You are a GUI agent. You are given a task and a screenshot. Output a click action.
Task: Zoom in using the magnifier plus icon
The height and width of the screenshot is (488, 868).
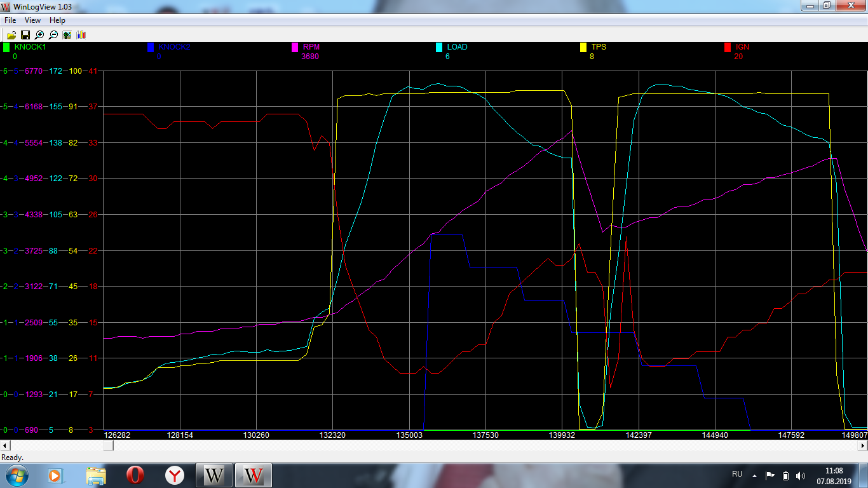click(x=39, y=35)
